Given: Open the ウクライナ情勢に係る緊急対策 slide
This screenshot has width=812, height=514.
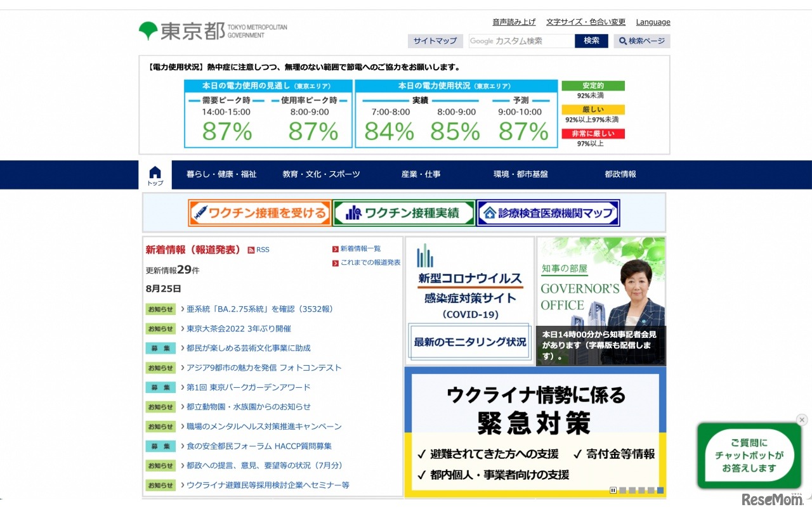Looking at the screenshot, I should click(535, 432).
